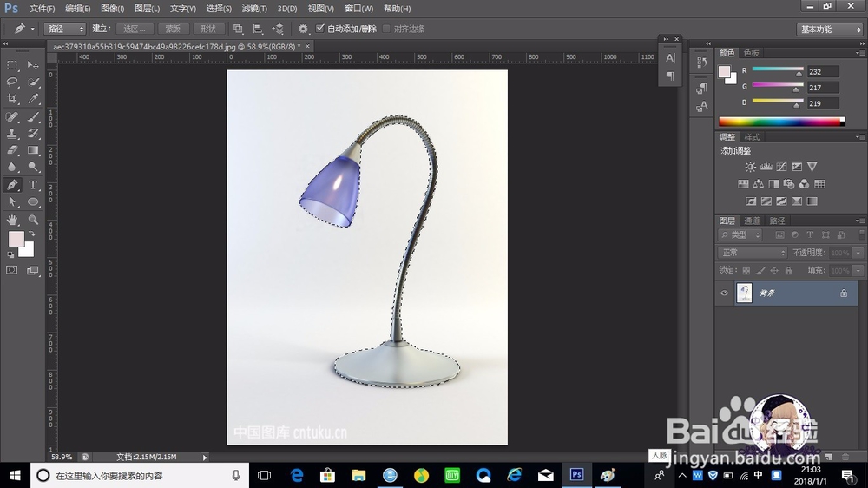Select the Gradient tool
Screen dimensions: 868x488
click(x=33, y=150)
